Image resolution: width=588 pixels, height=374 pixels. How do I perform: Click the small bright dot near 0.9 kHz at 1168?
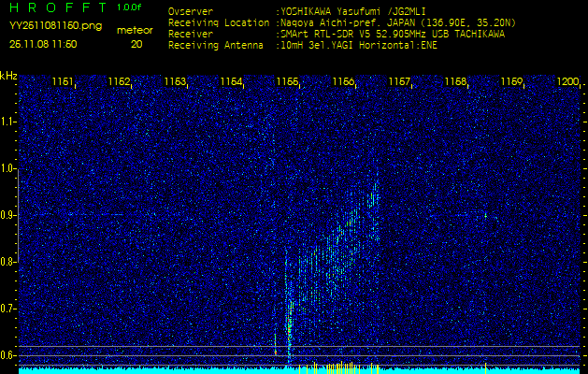tap(485, 216)
